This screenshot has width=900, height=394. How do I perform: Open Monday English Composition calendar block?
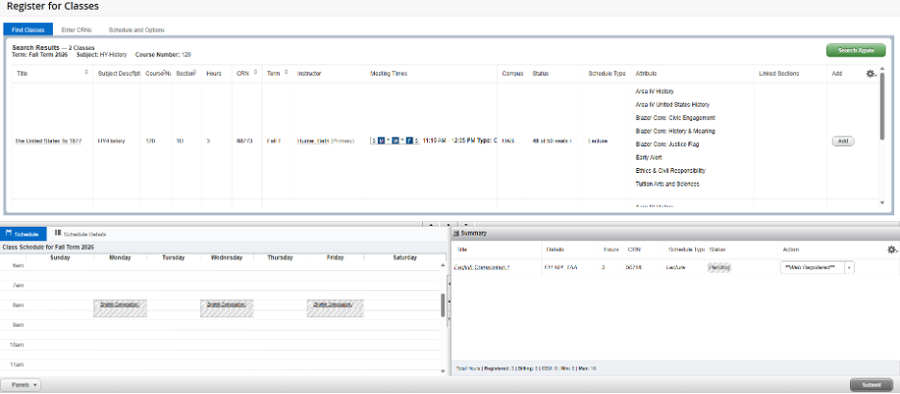click(120, 308)
